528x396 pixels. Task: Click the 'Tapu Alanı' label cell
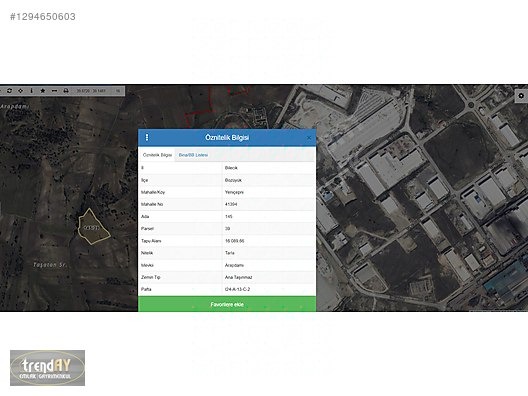(180, 241)
